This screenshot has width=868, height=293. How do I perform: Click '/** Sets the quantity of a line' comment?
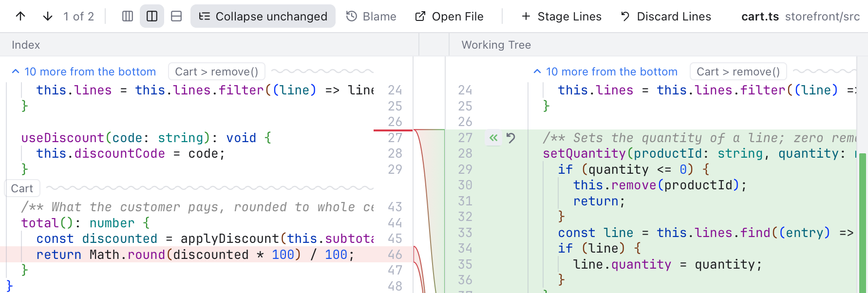point(699,138)
